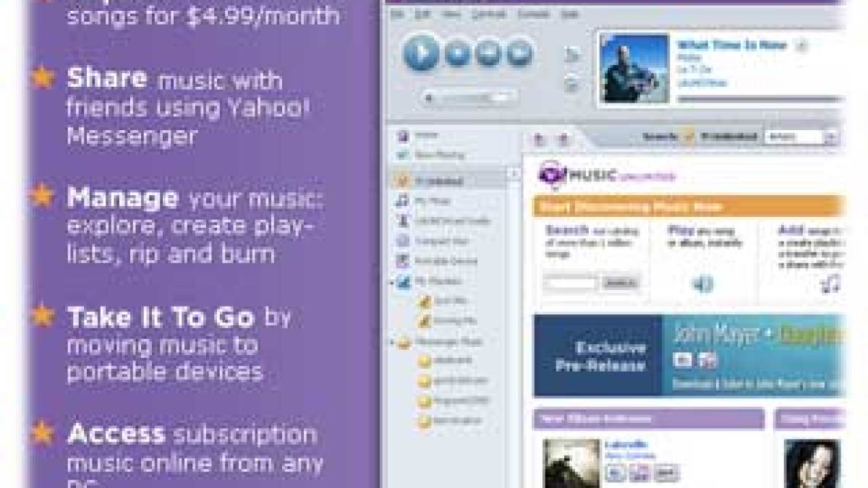Toggle the repeat icon beside the playback controls
The image size is (868, 488).
572,83
